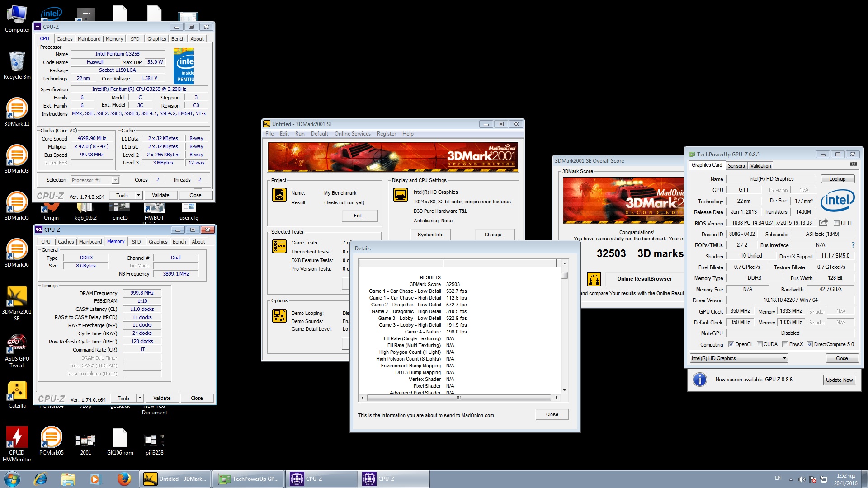Toggle the UEFI checkbox in GPU-Z
Viewport: 868px width, 488px height.
836,223
